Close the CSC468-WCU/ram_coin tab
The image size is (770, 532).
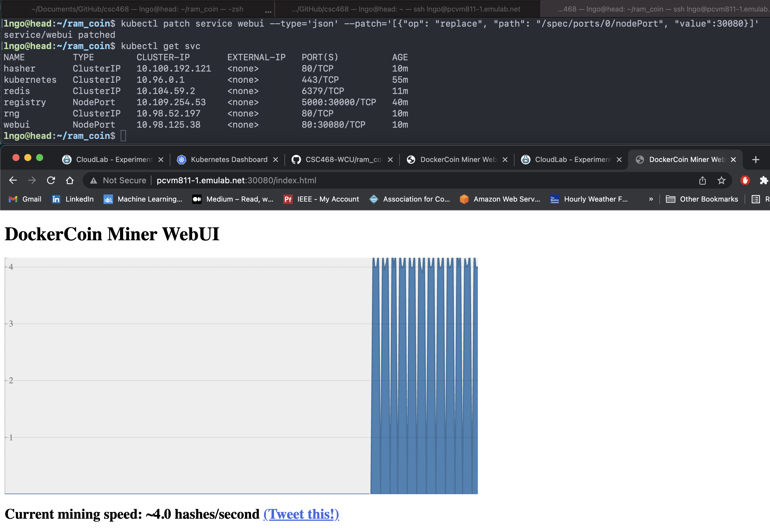(390, 160)
